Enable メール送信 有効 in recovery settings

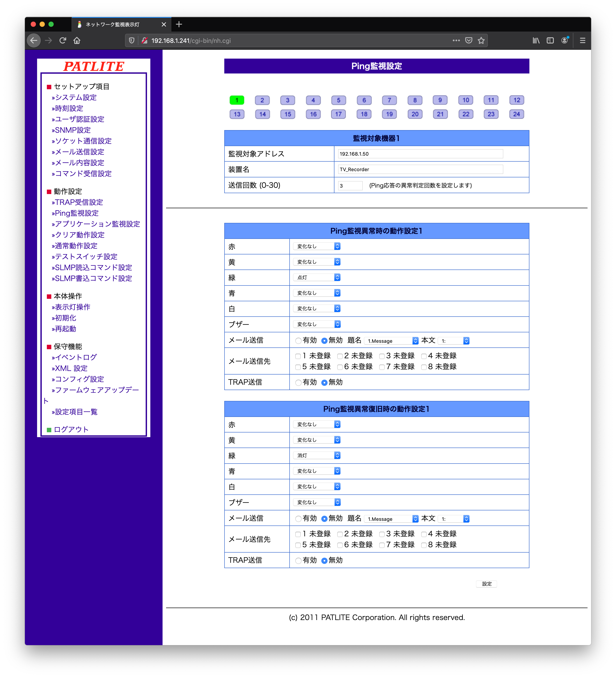(298, 519)
